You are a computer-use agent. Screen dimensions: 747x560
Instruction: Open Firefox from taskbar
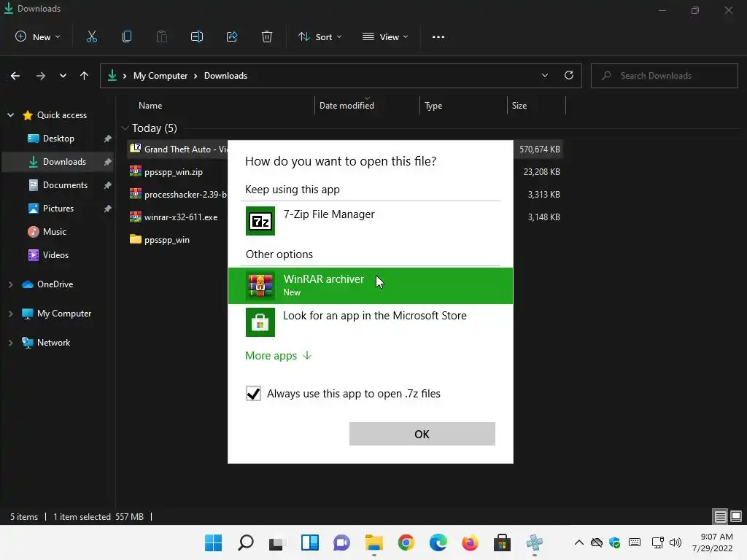coord(470,542)
